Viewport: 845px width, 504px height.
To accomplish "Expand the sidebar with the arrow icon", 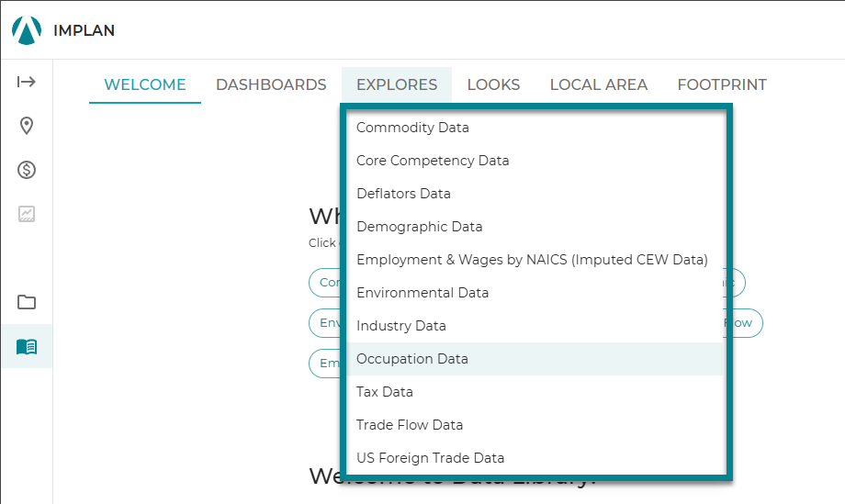I will coord(27,82).
